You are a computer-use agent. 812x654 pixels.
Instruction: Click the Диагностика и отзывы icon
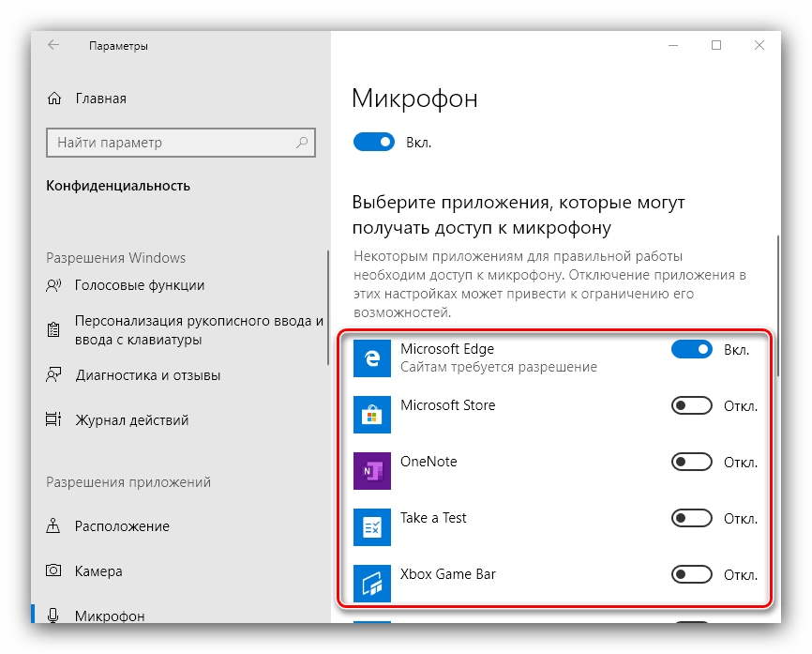(53, 374)
